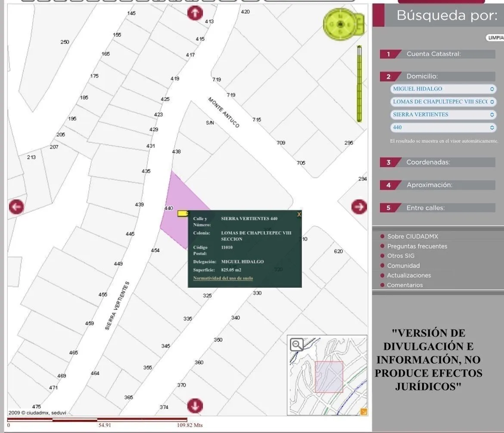The height and width of the screenshot is (433, 504).
Task: Open the street dropdown Sierra Vertientes
Action: pos(443,115)
